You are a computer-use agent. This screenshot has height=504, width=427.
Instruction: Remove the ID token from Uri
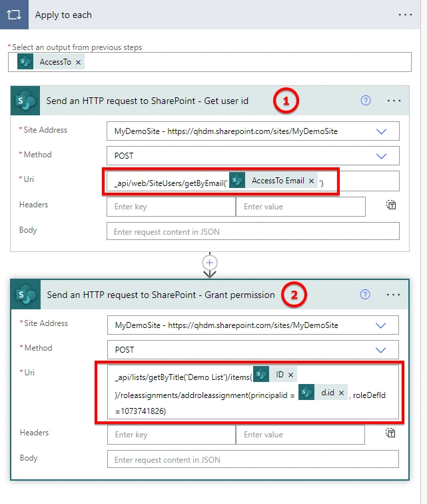290,375
